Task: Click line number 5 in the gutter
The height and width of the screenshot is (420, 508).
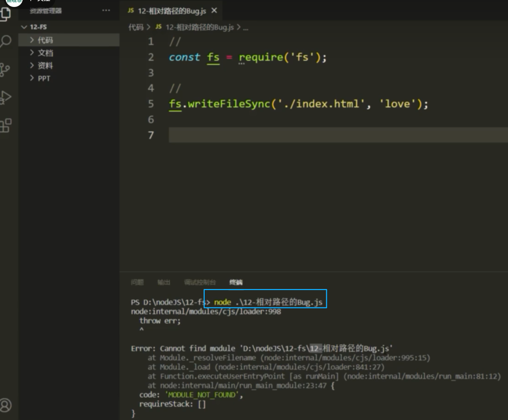Action: [151, 104]
